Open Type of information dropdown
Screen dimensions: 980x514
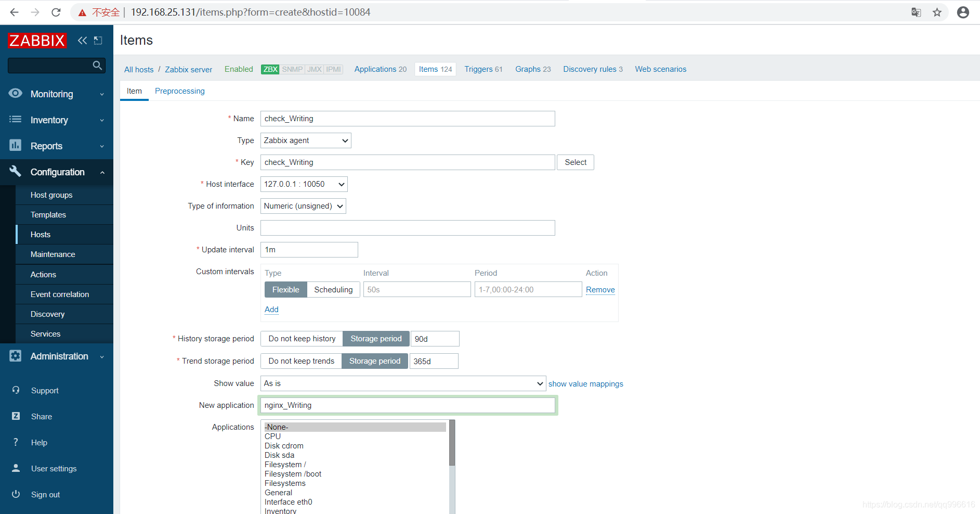point(303,206)
